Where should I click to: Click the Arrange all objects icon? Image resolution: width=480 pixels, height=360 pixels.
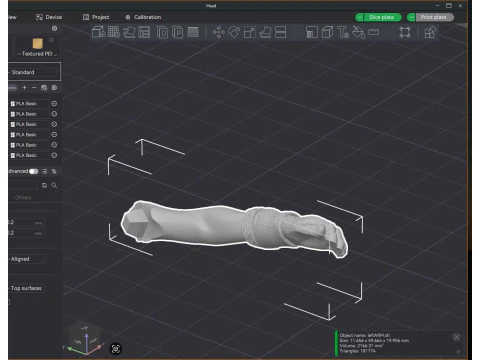[x=144, y=32]
